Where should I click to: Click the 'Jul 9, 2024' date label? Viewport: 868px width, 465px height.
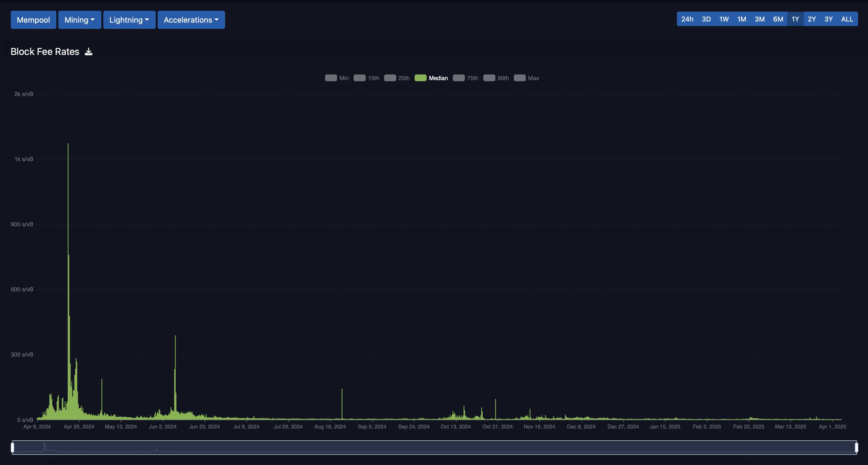pyautogui.click(x=246, y=426)
